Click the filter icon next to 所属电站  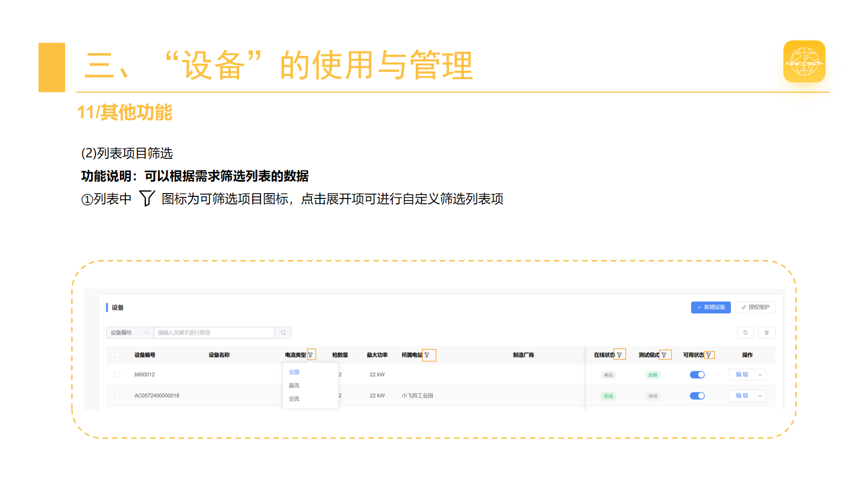click(427, 355)
